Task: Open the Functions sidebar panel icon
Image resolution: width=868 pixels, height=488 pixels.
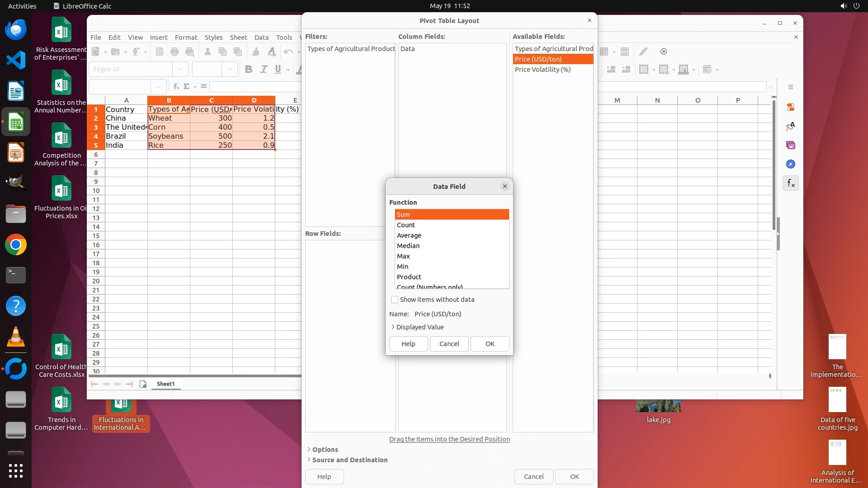Action: tap(791, 183)
